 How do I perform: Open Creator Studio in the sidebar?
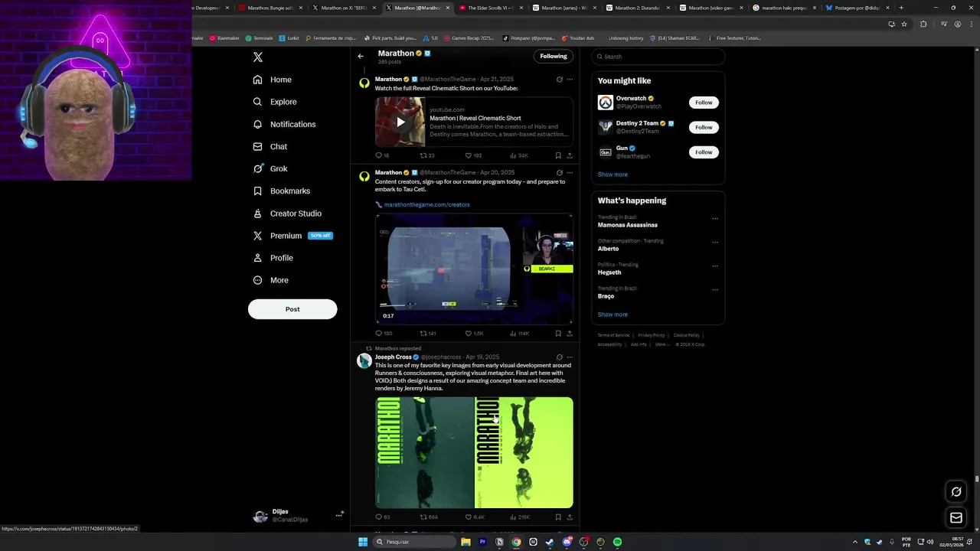(287, 214)
